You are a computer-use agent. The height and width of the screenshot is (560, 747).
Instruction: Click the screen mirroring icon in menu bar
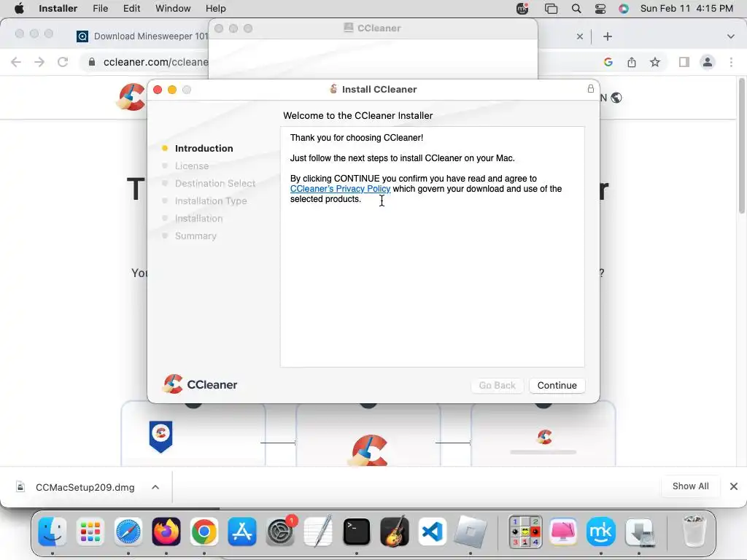coord(551,9)
